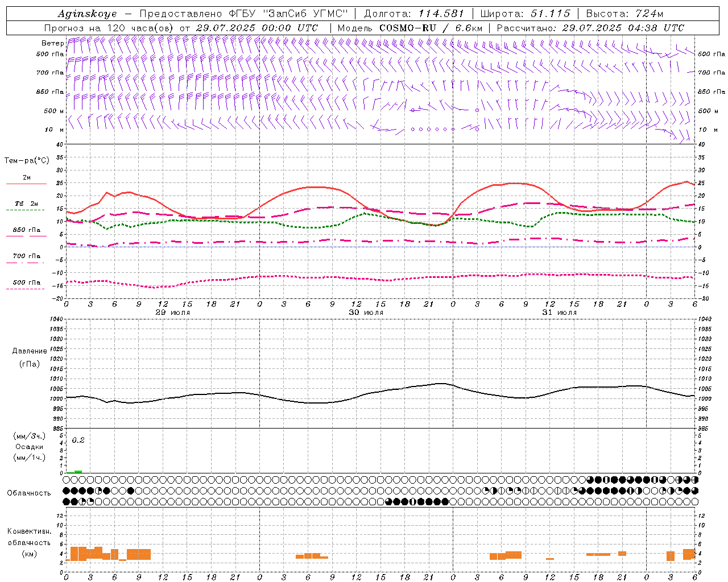Click the (мм/1ч.) precipitation unit label

[30, 458]
